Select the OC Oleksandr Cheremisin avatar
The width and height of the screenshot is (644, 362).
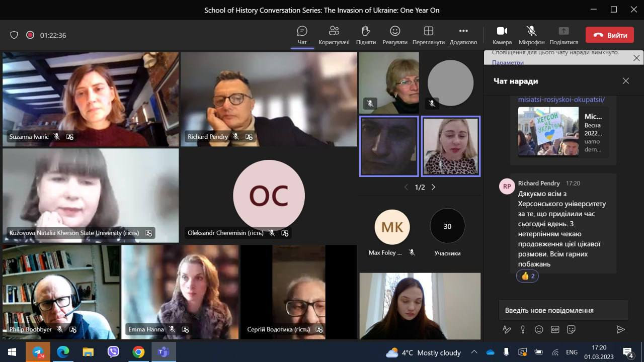tap(269, 196)
